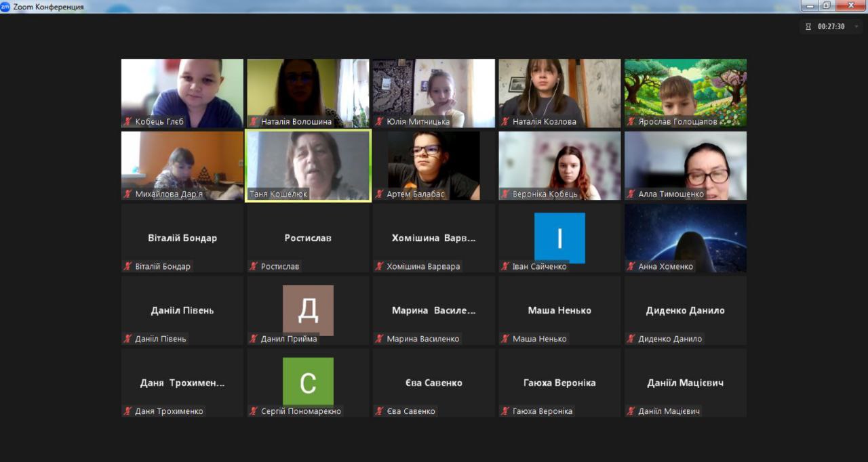Viewport: 868px width, 462px height.
Task: Select the blue "I" avatar of Іван Сайченко
Action: pyautogui.click(x=559, y=238)
